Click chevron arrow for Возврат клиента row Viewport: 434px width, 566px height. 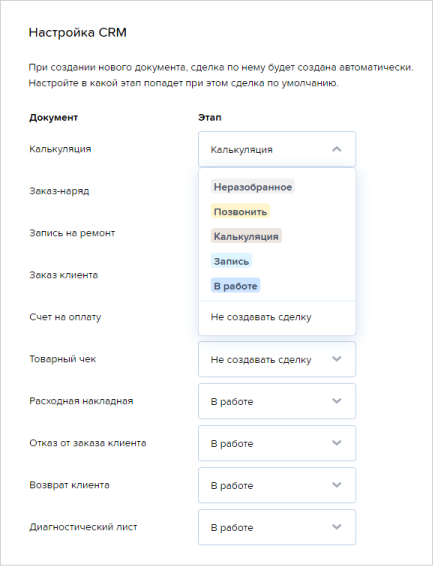point(337,485)
